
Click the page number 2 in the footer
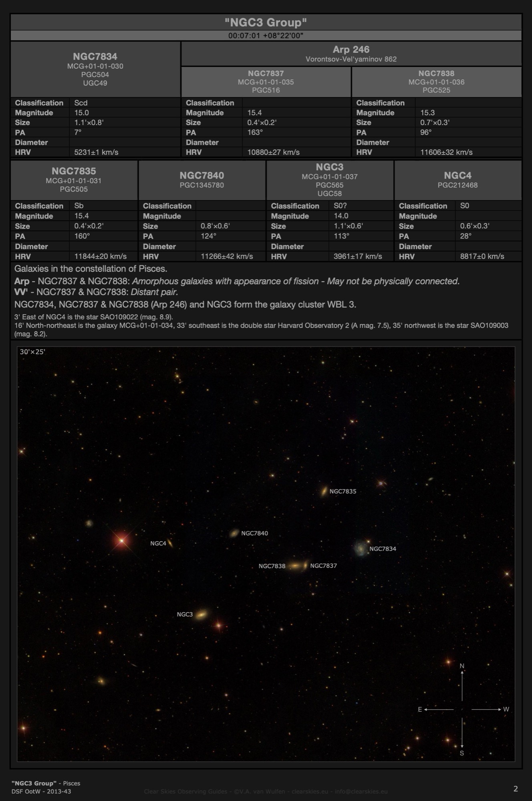point(516,789)
